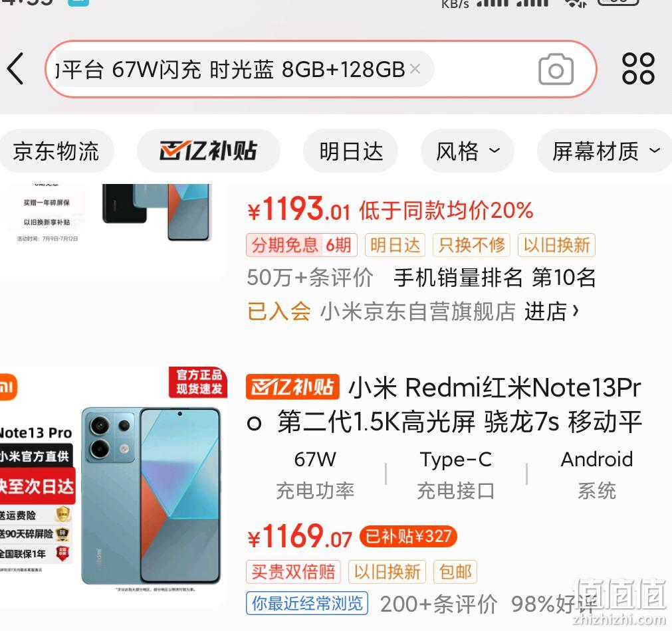Toggle the 亿补贴 filter chip
Image resolution: width=672 pixels, height=631 pixels.
click(x=208, y=151)
